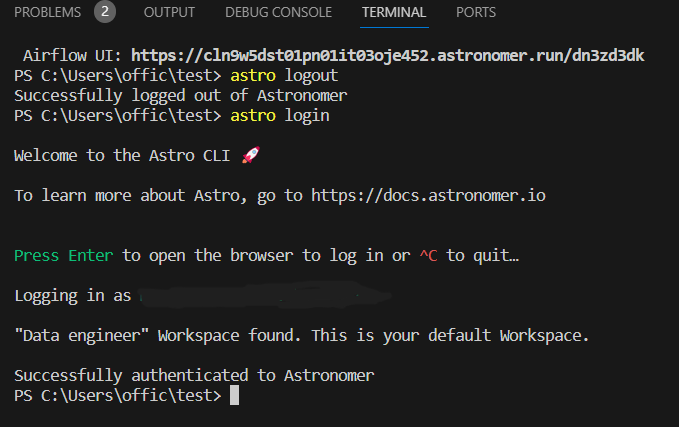Click 'Successfully logged out of Astronomer' line
Screen dimensions: 679x427
pos(181,96)
